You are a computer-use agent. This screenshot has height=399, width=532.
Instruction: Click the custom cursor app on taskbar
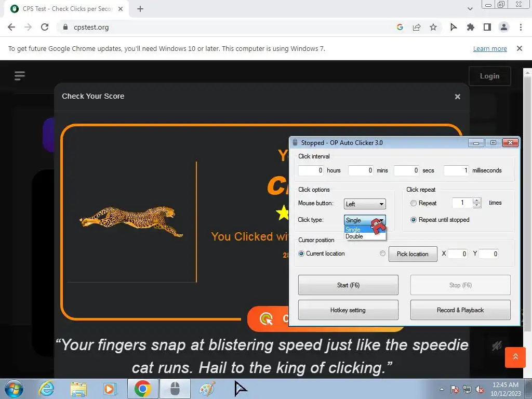point(240,389)
